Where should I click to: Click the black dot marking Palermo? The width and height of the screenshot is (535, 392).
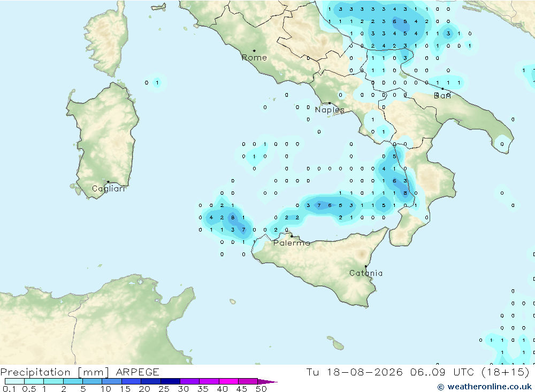[x=292, y=236]
